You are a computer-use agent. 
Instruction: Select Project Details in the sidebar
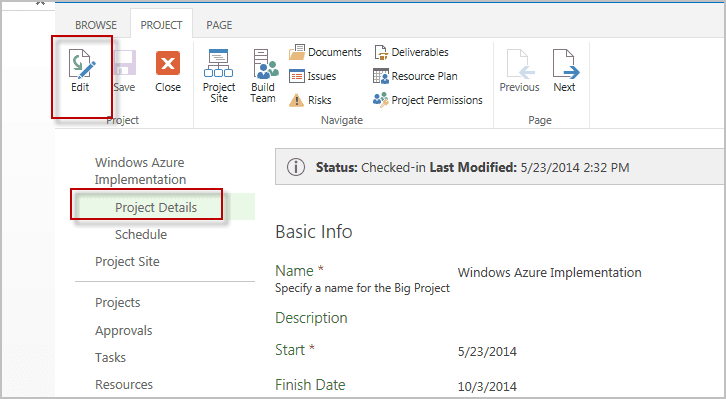pyautogui.click(x=156, y=207)
